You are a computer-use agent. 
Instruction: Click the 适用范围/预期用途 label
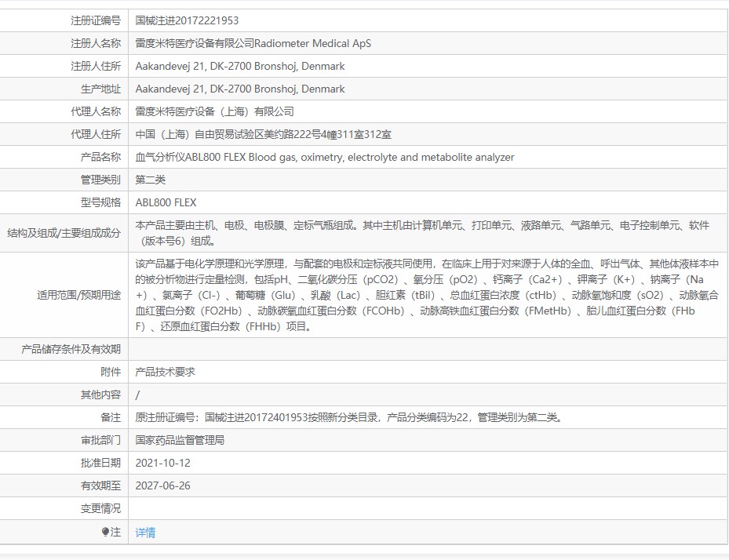coord(79,295)
